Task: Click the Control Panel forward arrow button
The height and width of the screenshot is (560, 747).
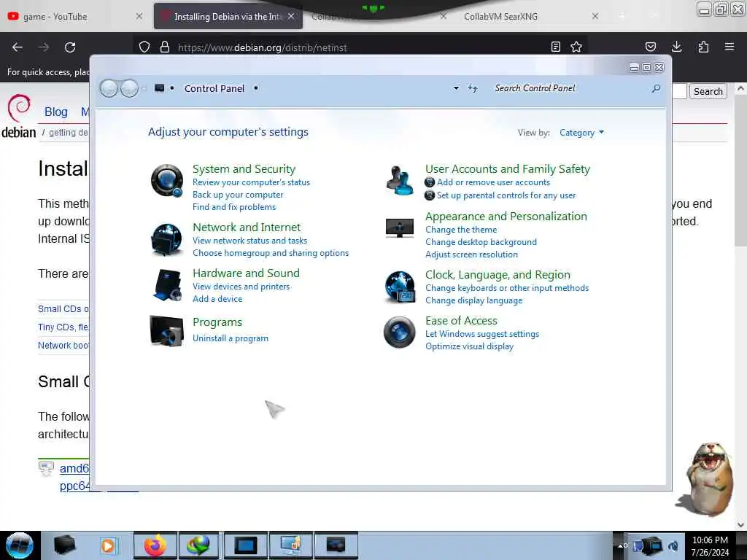Action: [129, 88]
